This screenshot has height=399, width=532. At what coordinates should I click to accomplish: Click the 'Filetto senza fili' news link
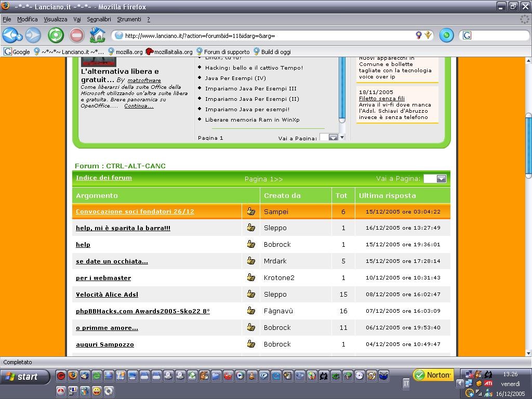[381, 98]
